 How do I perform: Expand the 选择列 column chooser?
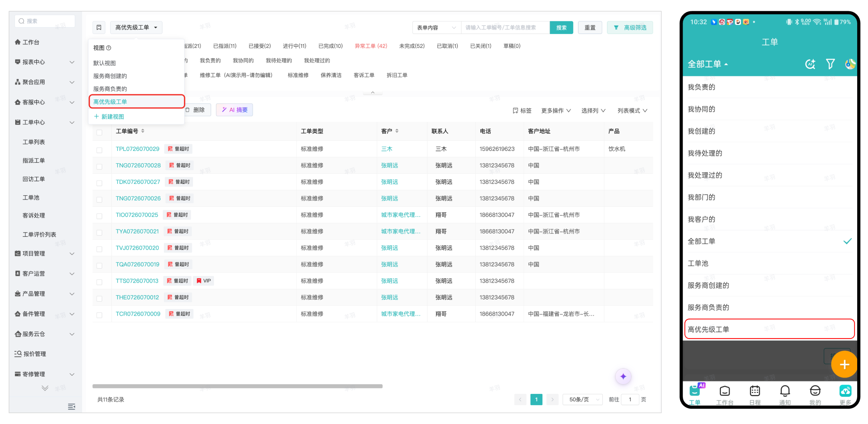593,111
